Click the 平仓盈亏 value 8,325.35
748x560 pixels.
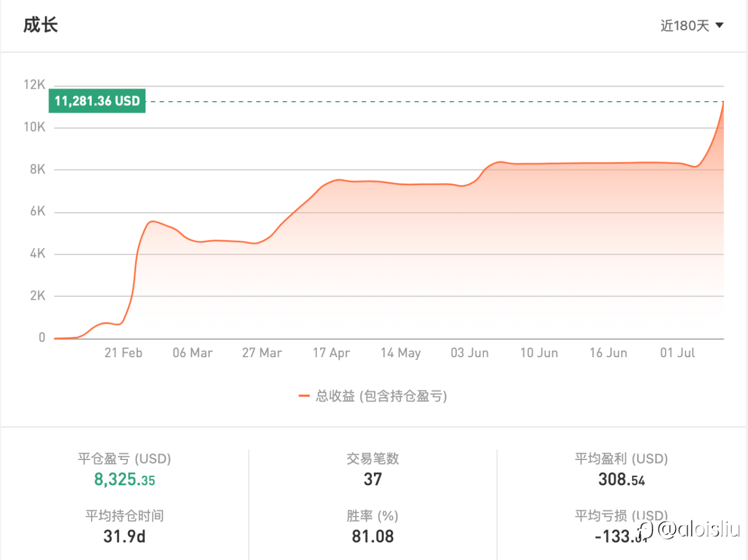pyautogui.click(x=124, y=480)
